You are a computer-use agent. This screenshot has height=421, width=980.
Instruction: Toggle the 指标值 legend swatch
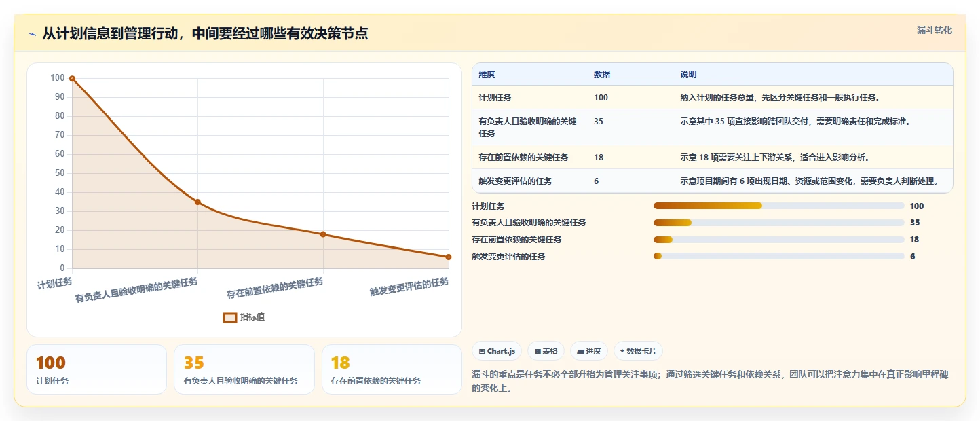coord(230,317)
